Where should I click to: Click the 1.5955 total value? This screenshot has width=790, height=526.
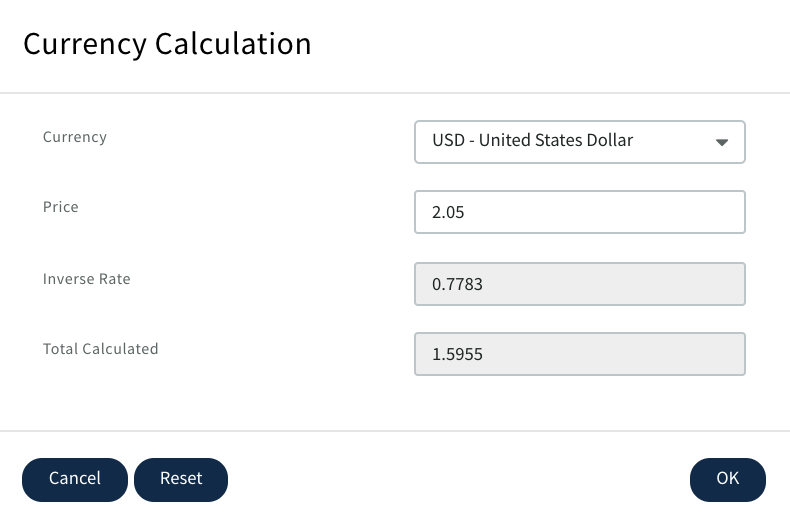pos(457,354)
